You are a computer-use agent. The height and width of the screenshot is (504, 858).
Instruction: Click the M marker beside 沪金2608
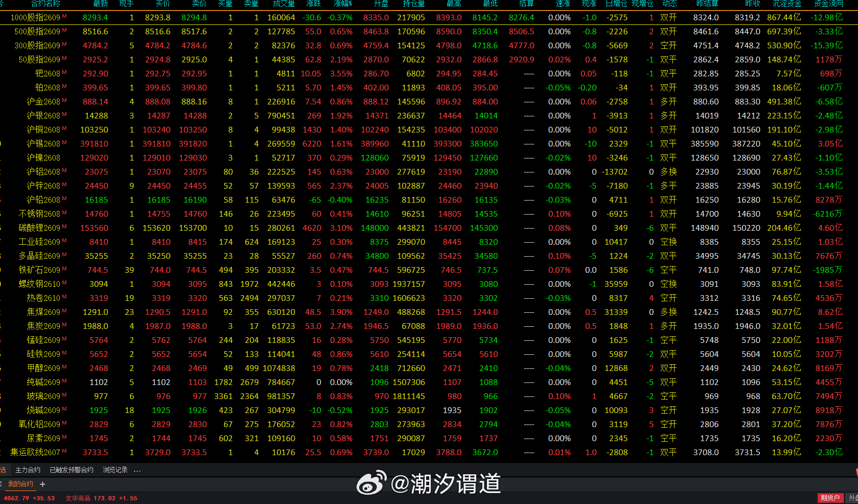click(64, 100)
